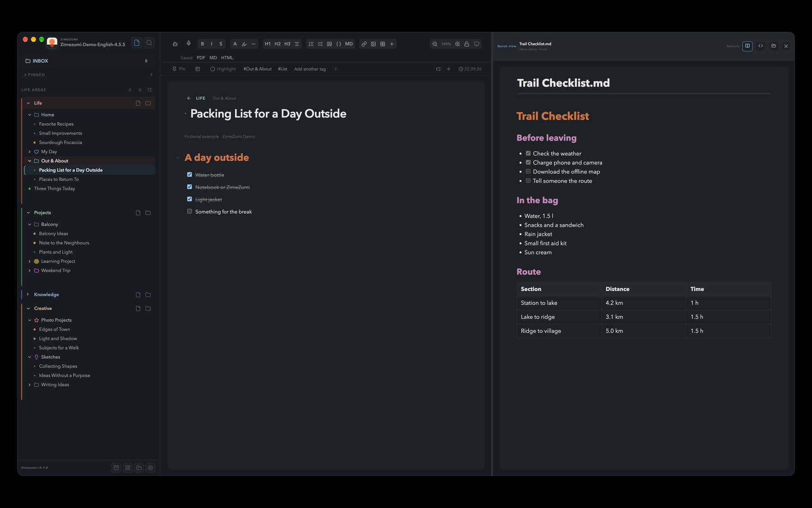Add new folder in Projects area
The image size is (812, 508).
click(x=148, y=213)
